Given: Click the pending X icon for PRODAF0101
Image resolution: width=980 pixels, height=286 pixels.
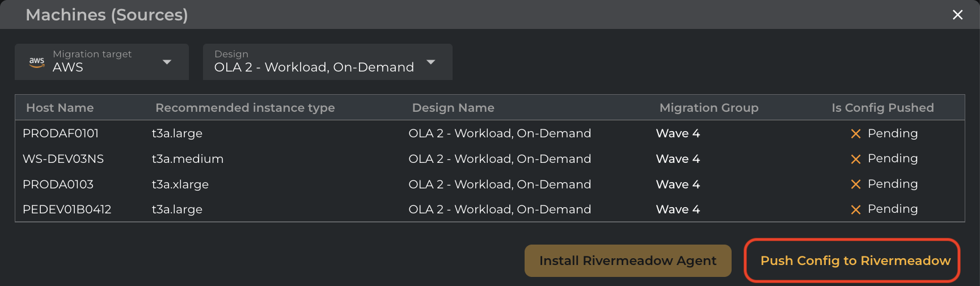Looking at the screenshot, I should [x=856, y=134].
